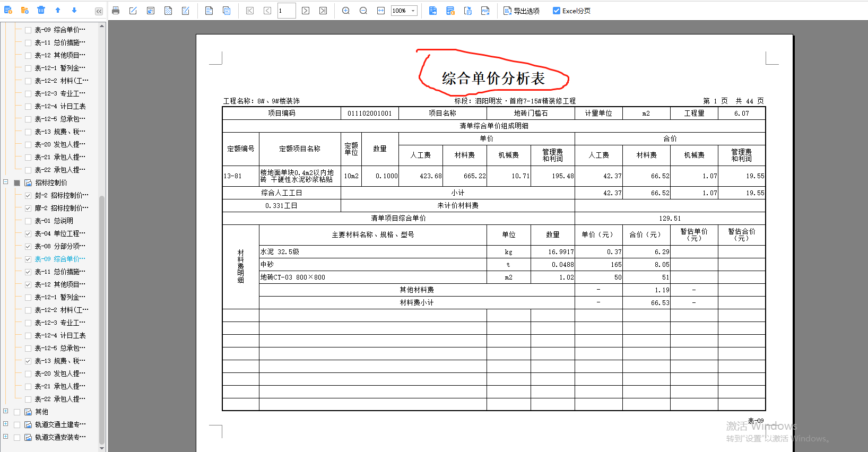
Task: Uncheck 表-08 分部分项 checkbox
Action: 28,246
